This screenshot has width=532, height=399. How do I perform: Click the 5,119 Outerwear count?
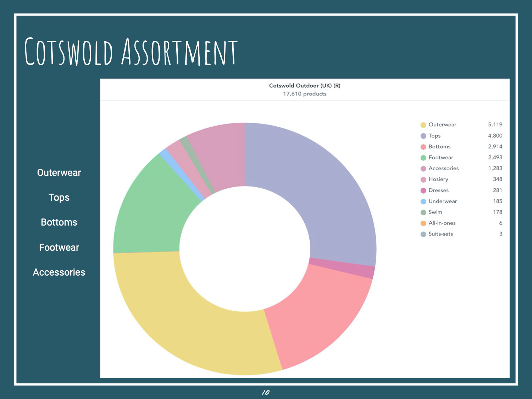[x=495, y=124]
